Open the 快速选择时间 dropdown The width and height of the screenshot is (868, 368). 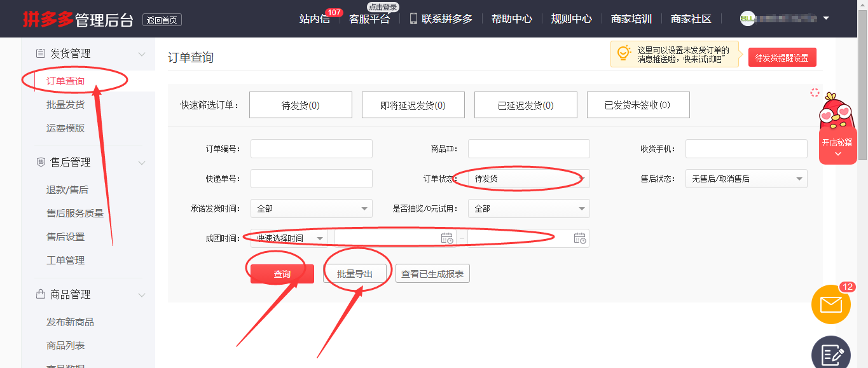(x=289, y=238)
